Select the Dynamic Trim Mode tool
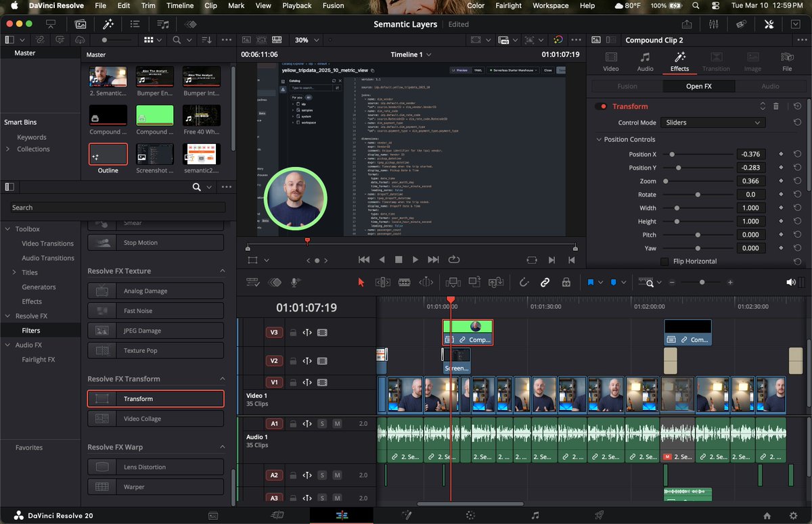 pyautogui.click(x=426, y=283)
